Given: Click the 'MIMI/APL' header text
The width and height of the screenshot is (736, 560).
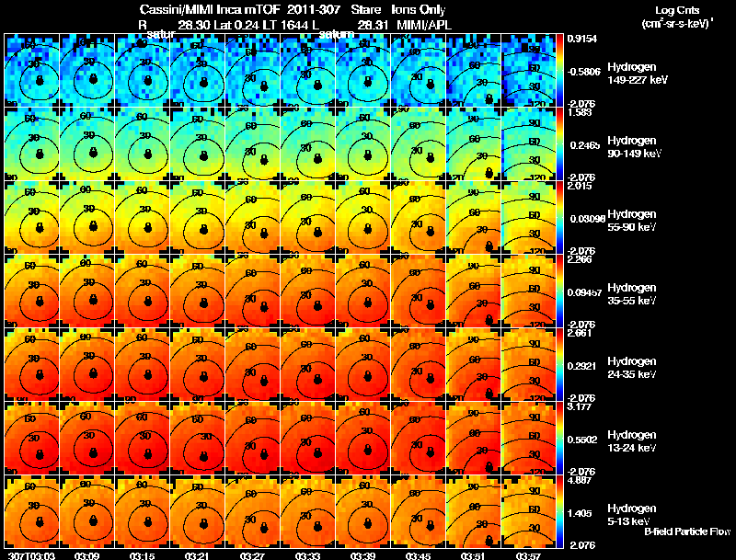Looking at the screenshot, I should pyautogui.click(x=424, y=26).
